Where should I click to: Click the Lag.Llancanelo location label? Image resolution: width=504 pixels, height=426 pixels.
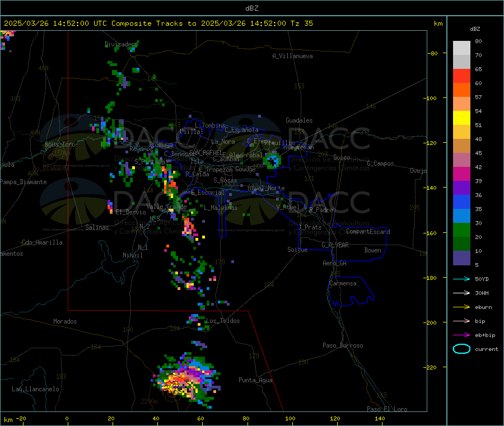click(35, 389)
